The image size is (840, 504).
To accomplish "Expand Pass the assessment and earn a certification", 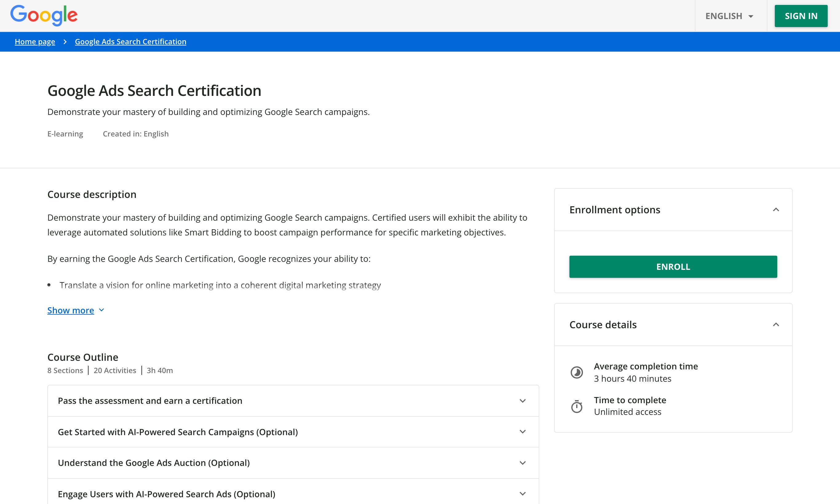I will [x=293, y=401].
